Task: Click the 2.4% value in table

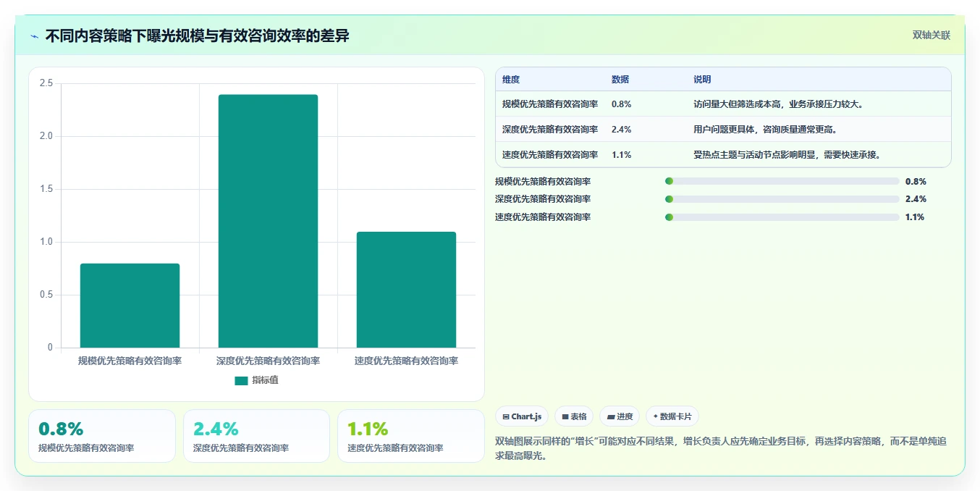Action: [622, 130]
